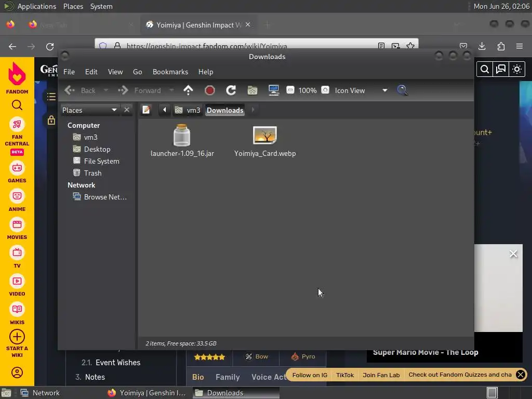The height and width of the screenshot is (399, 532).
Task: Stop loading with the red stop icon
Action: point(210,90)
